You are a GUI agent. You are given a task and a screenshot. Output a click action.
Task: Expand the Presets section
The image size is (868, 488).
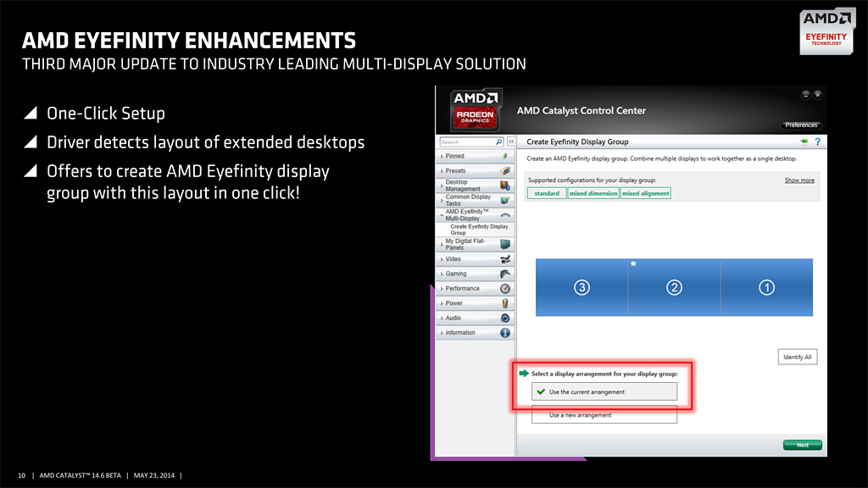point(475,171)
